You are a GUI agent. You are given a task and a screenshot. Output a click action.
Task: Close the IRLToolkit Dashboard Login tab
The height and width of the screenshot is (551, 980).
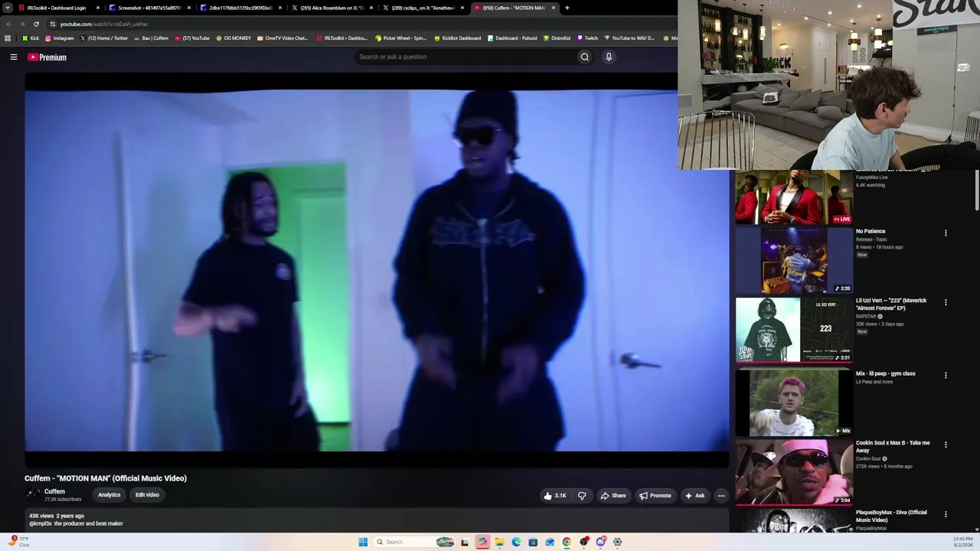tap(97, 8)
